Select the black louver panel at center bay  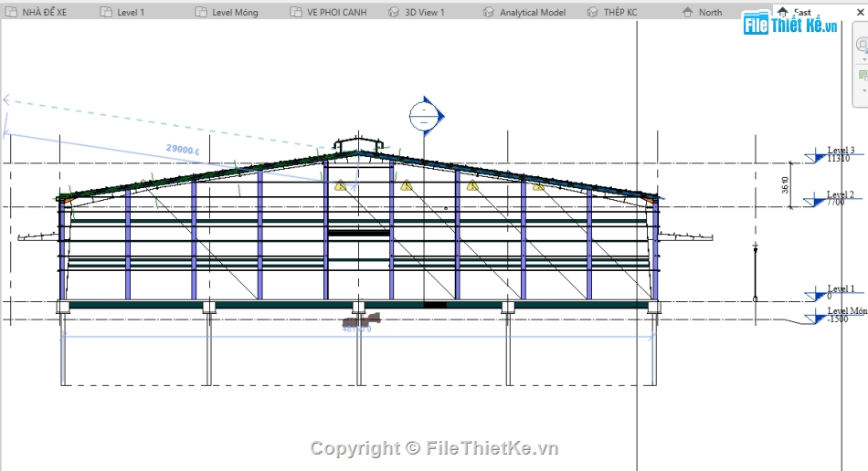[x=359, y=233]
